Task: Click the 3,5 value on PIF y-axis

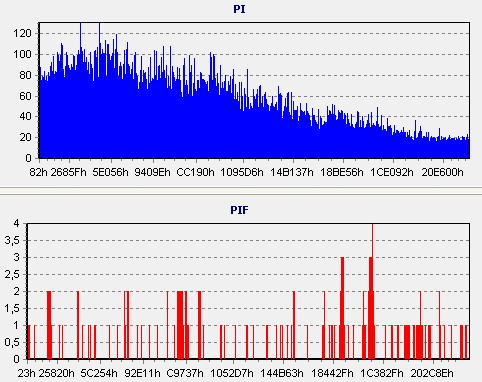Action: (12, 241)
